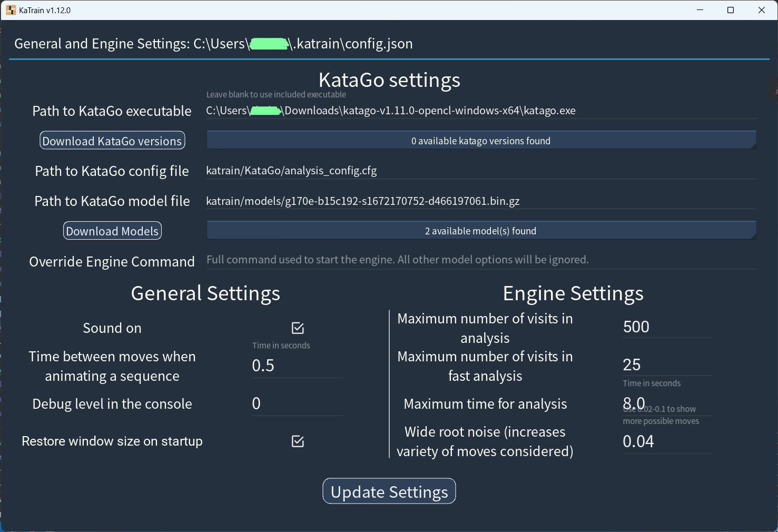Click the 'Debug level in the console' label
The image size is (778, 532).
[x=112, y=404]
